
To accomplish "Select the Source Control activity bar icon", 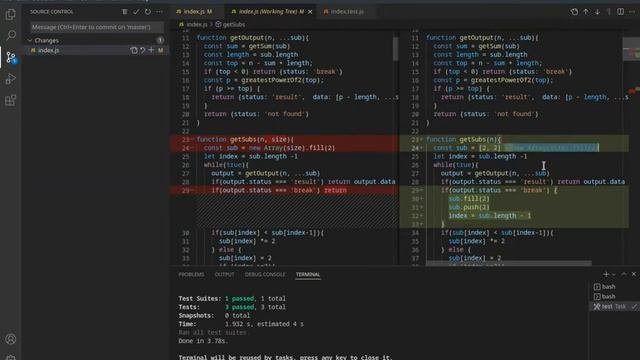I will tap(11, 57).
